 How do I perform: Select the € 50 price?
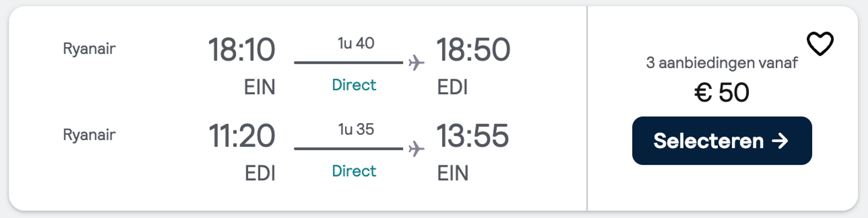coord(722,92)
